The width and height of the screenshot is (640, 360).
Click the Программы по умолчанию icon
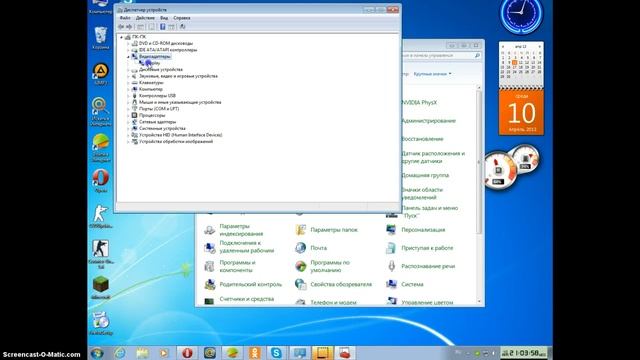300,266
